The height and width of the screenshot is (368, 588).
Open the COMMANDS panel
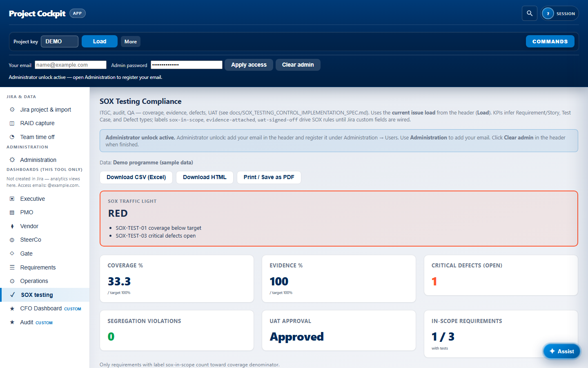(550, 41)
